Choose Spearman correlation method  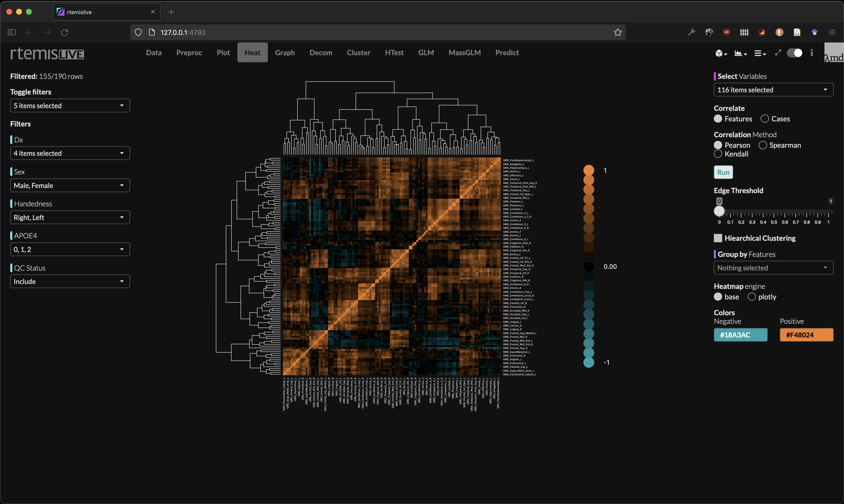(x=762, y=145)
